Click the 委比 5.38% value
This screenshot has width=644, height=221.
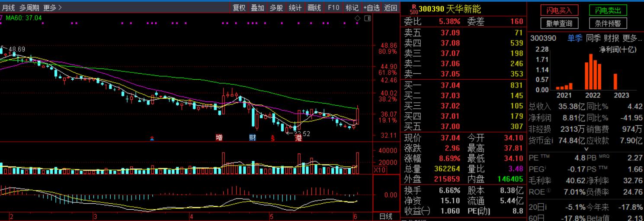450,21
